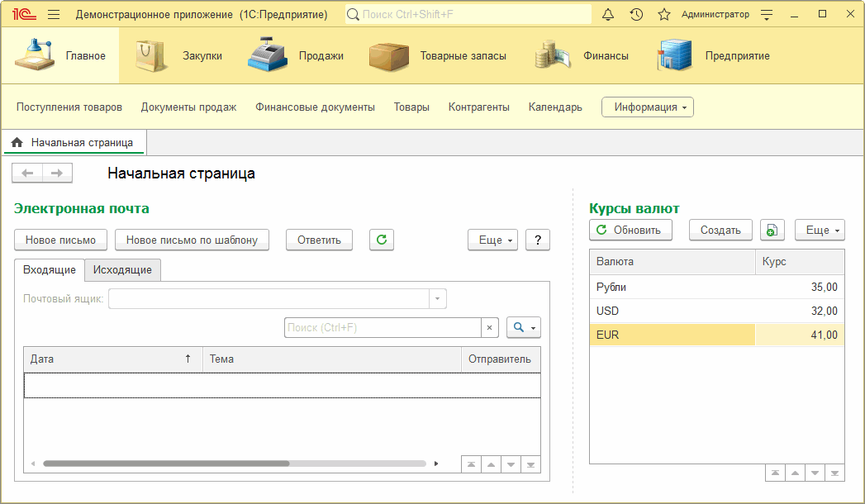Open Товарные запасы via the box icon
The height and width of the screenshot is (504, 865).
pos(388,55)
